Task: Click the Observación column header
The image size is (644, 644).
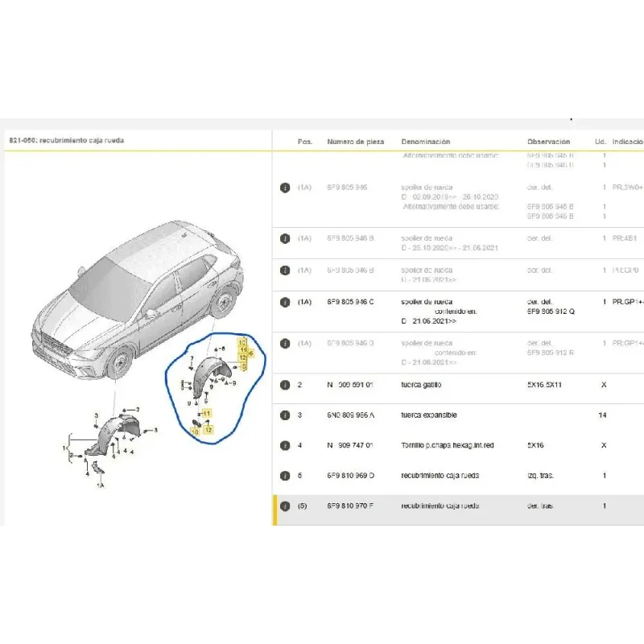Action: (548, 142)
